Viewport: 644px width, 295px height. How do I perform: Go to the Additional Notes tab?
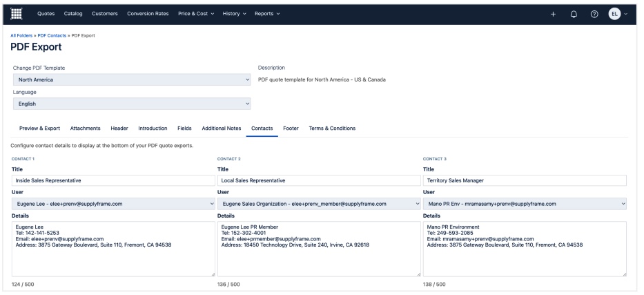pos(221,128)
